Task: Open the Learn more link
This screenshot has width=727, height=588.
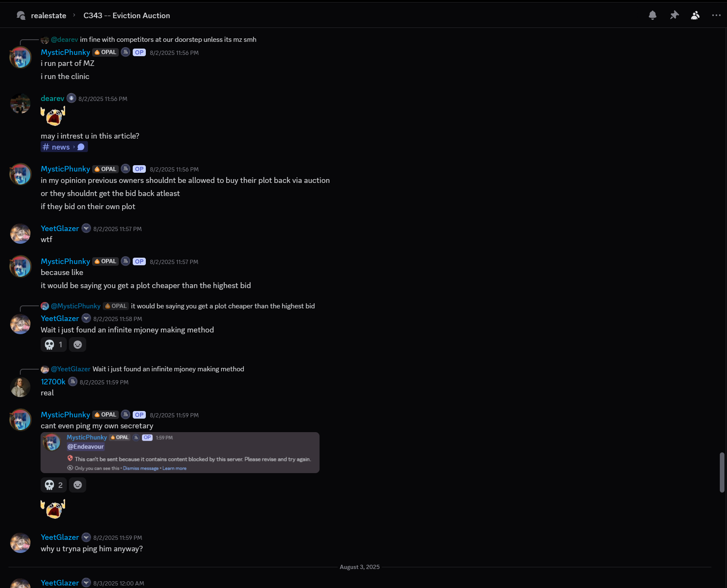Action: (174, 468)
